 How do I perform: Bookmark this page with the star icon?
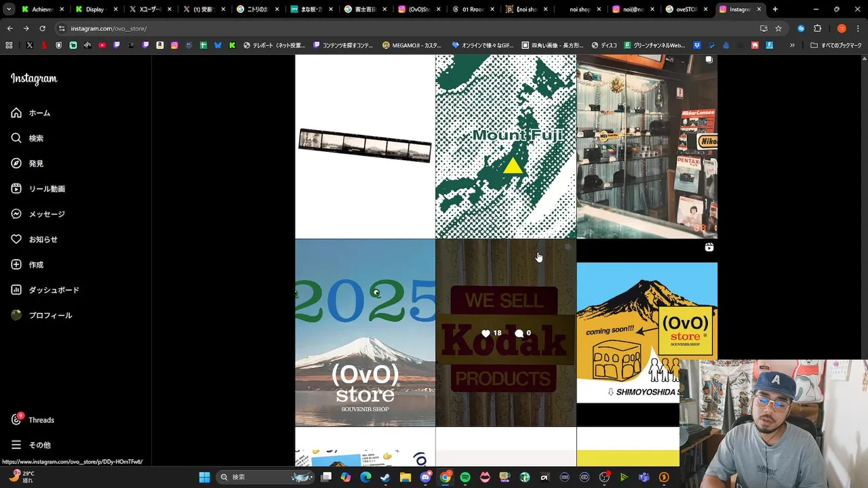tap(778, 28)
